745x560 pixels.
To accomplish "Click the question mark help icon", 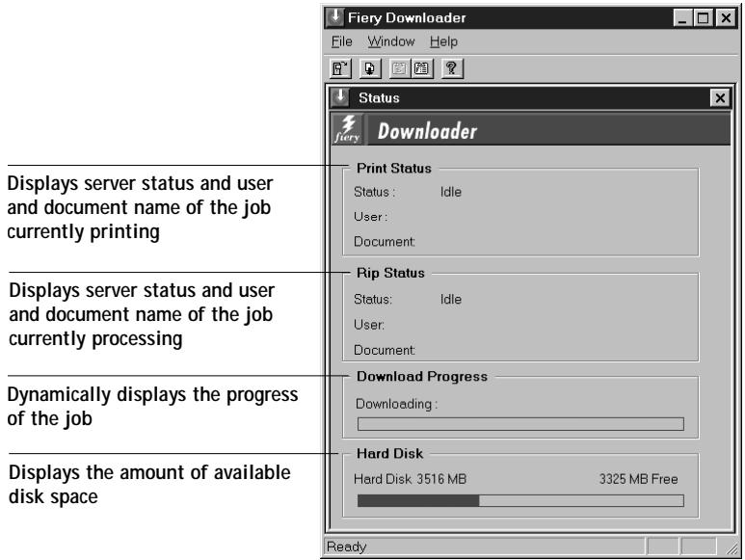I will (x=451, y=68).
